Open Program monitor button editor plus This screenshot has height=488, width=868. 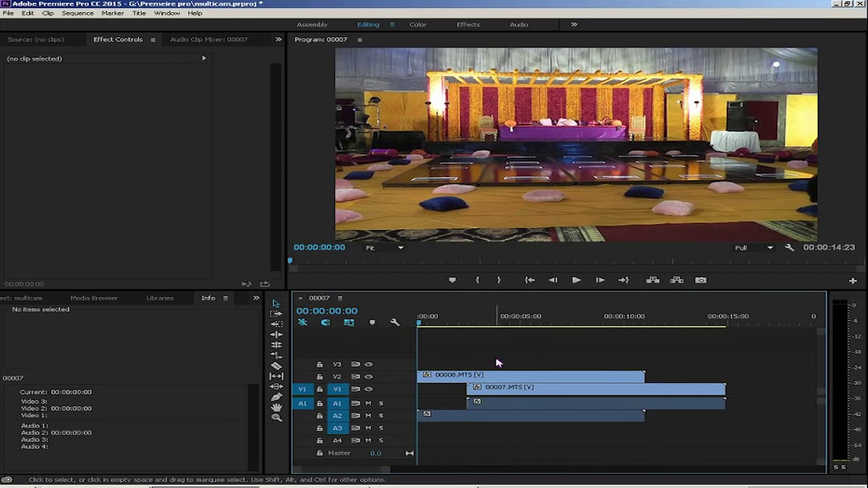tap(852, 281)
